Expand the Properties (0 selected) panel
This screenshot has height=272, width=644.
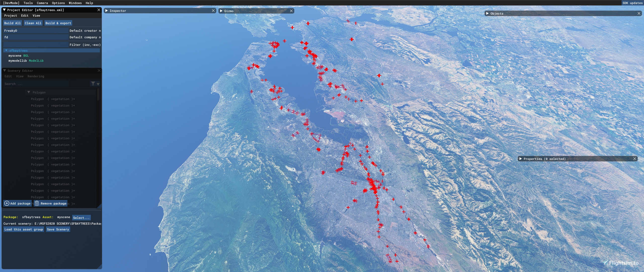click(521, 159)
